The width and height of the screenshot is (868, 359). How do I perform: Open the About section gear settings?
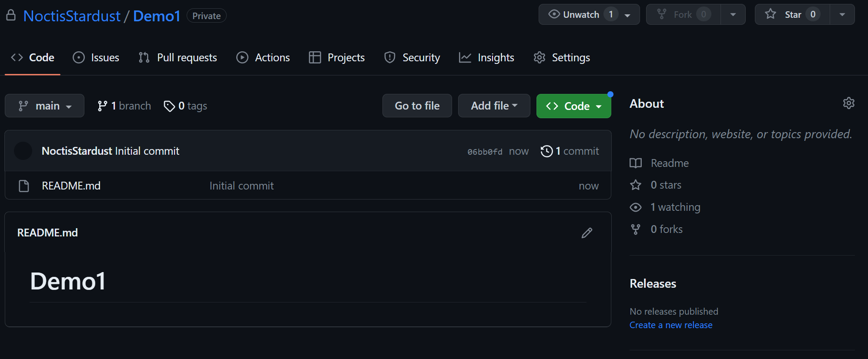pos(848,103)
